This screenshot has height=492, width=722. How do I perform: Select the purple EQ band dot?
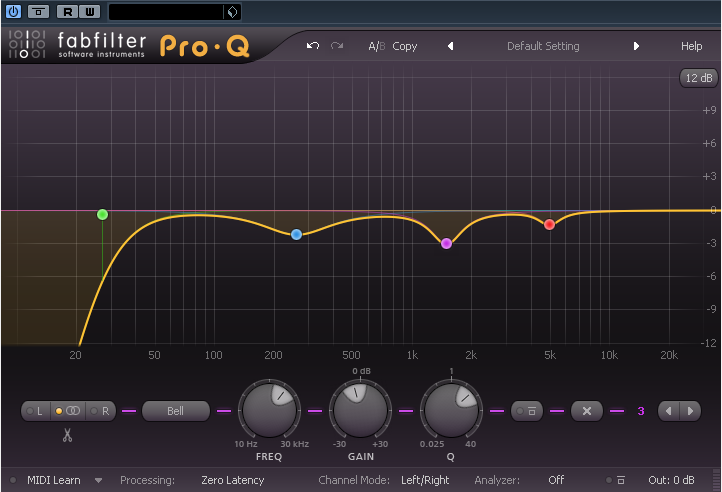click(446, 243)
